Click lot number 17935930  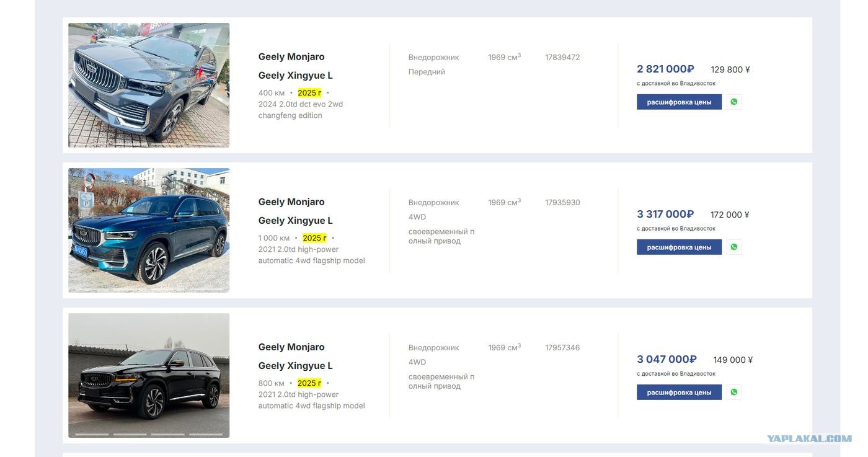562,202
